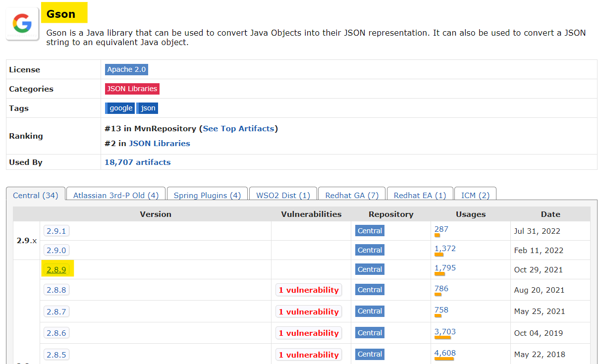The width and height of the screenshot is (602, 364).
Task: Click Central repository badge for 2.8.5
Action: (x=370, y=354)
